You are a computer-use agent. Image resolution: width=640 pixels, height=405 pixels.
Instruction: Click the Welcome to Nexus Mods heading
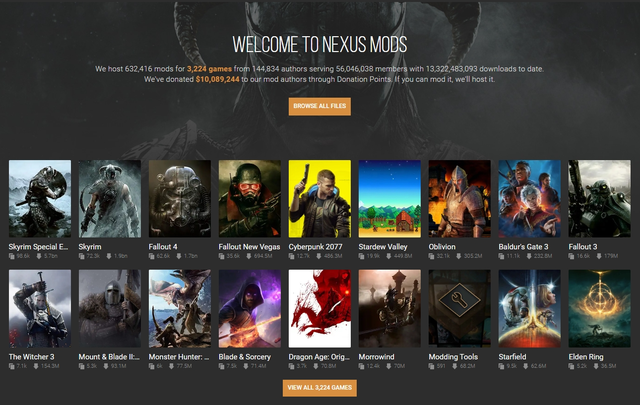pos(320,44)
